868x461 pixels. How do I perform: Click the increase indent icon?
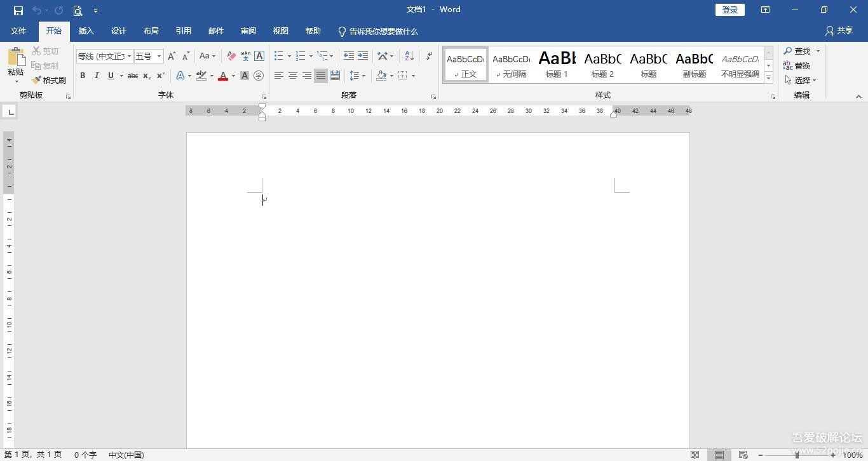[x=363, y=56]
